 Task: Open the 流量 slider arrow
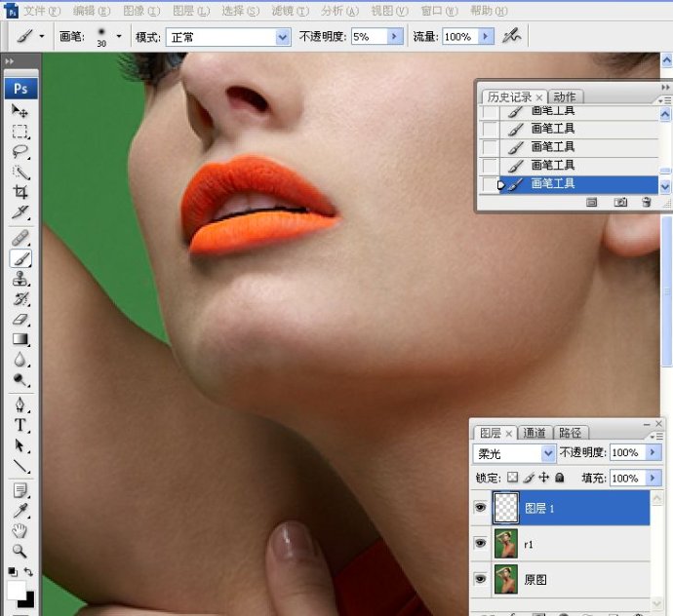tap(486, 36)
